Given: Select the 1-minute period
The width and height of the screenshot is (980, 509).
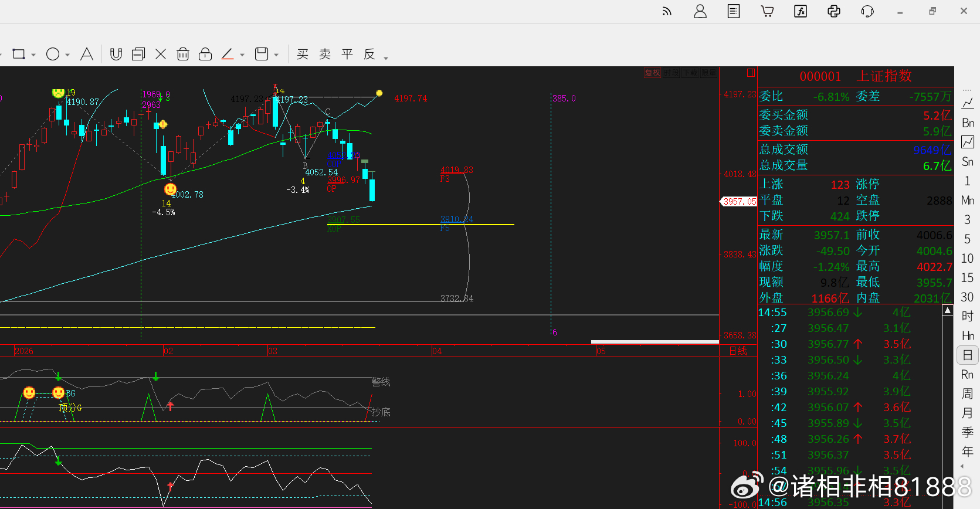Looking at the screenshot, I should click(x=968, y=181).
